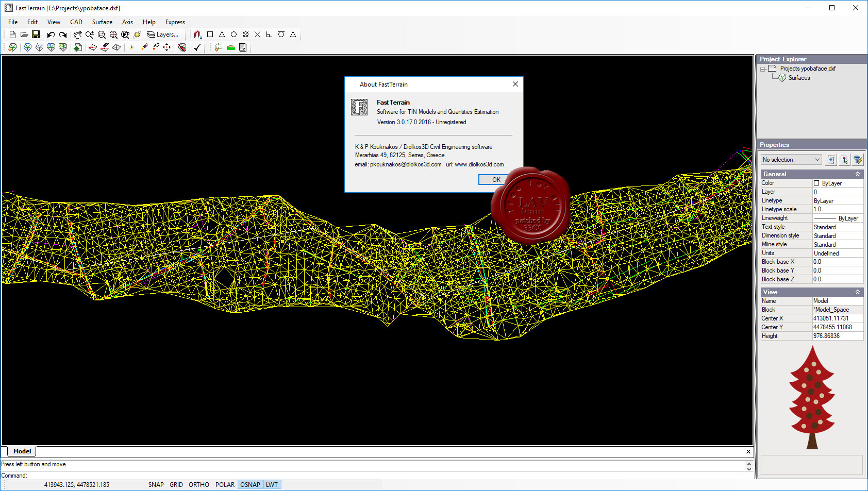The image size is (868, 491).
Task: Click the black checkmark validate icon
Action: point(197,47)
